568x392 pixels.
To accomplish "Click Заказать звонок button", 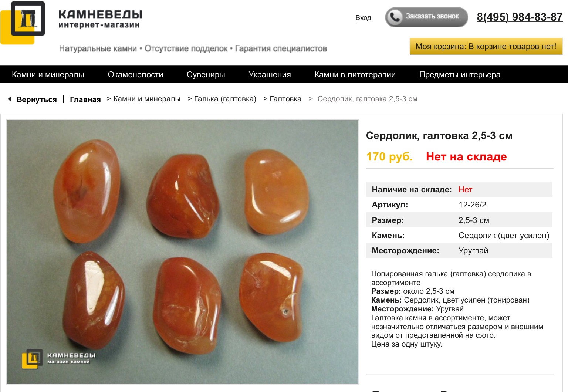I will (x=427, y=17).
